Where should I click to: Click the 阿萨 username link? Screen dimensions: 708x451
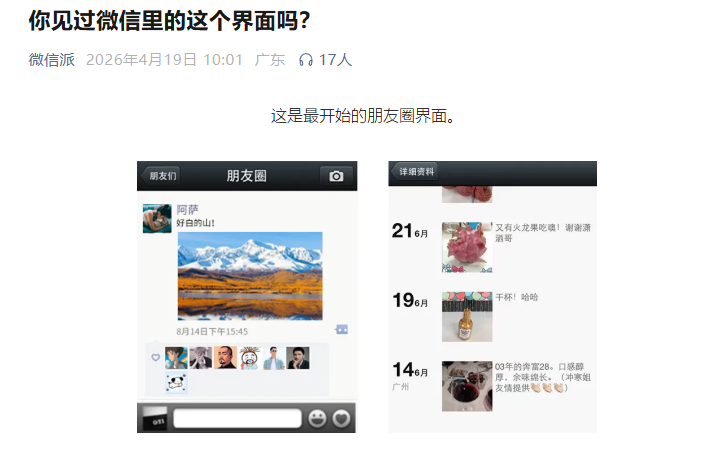(187, 209)
